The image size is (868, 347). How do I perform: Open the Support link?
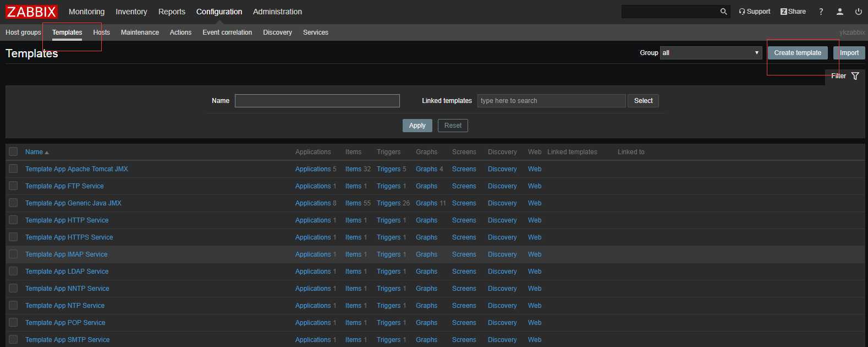[x=754, y=12]
